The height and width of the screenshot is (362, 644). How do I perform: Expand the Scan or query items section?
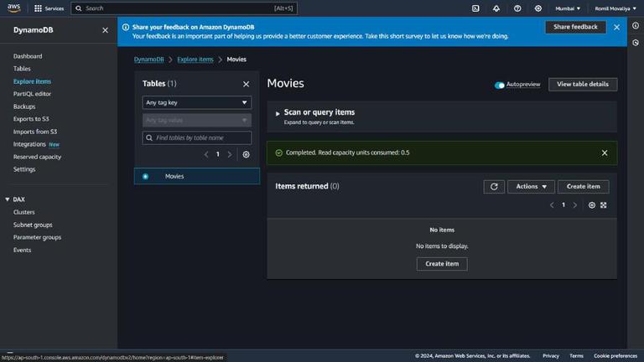click(278, 113)
